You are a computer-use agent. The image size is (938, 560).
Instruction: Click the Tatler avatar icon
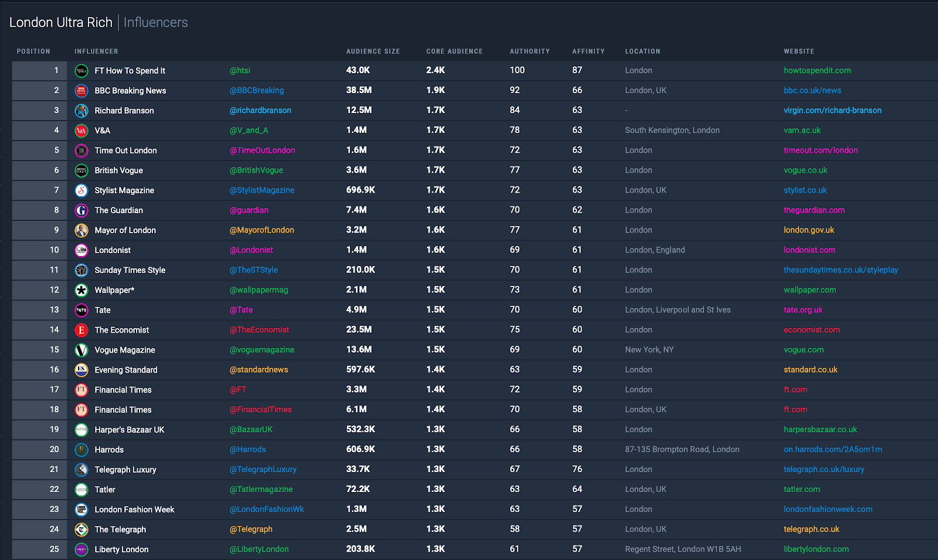[x=81, y=489]
